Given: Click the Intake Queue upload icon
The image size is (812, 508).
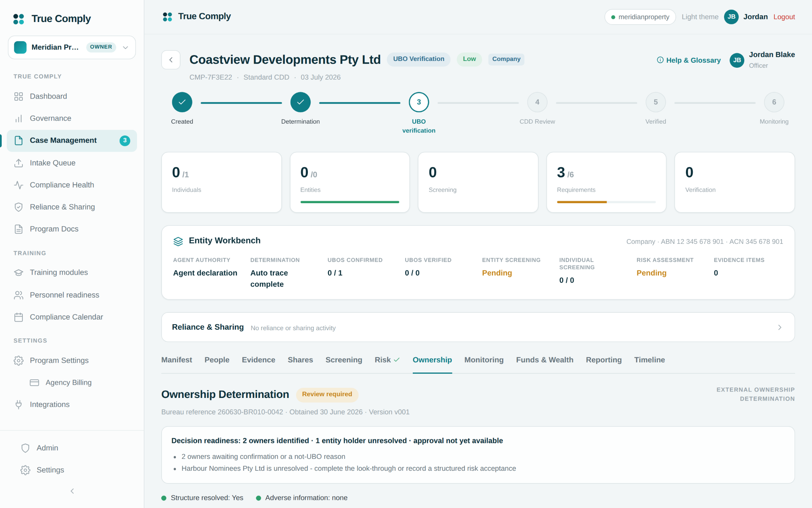Looking at the screenshot, I should click(19, 163).
